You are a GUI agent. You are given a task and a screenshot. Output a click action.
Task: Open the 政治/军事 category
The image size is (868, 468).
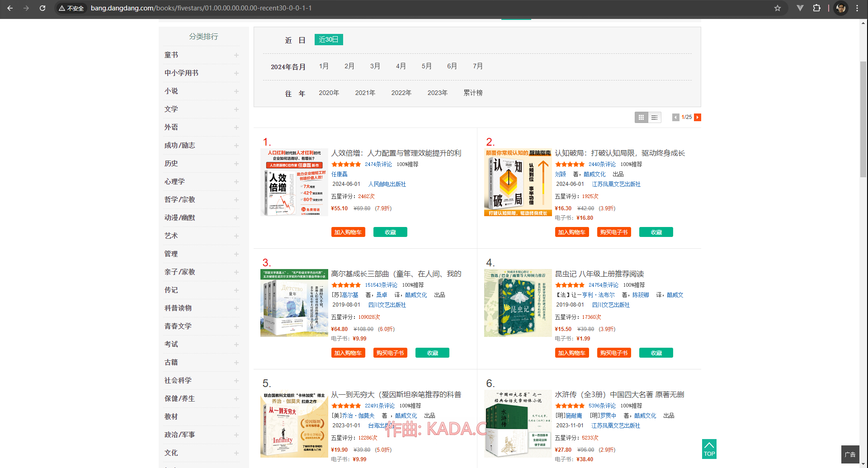pos(179,435)
